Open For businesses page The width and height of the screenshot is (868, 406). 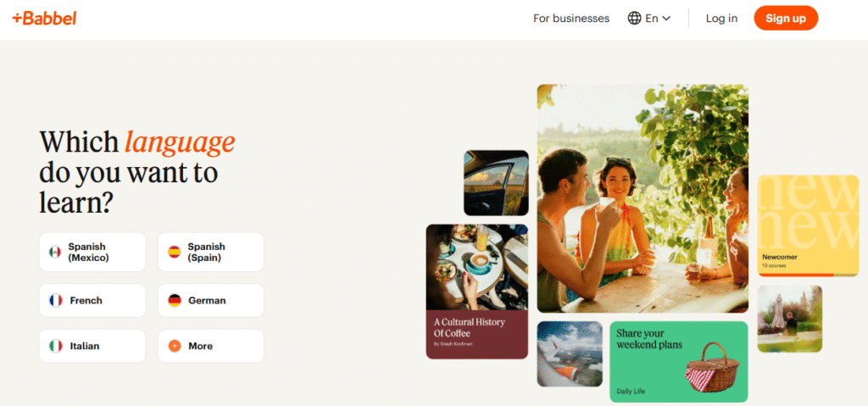coord(571,19)
